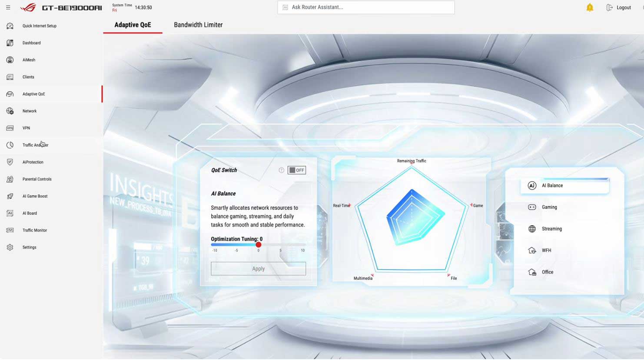Click the Logout link text
Image resolution: width=644 pixels, height=360 pixels.
[624, 7]
